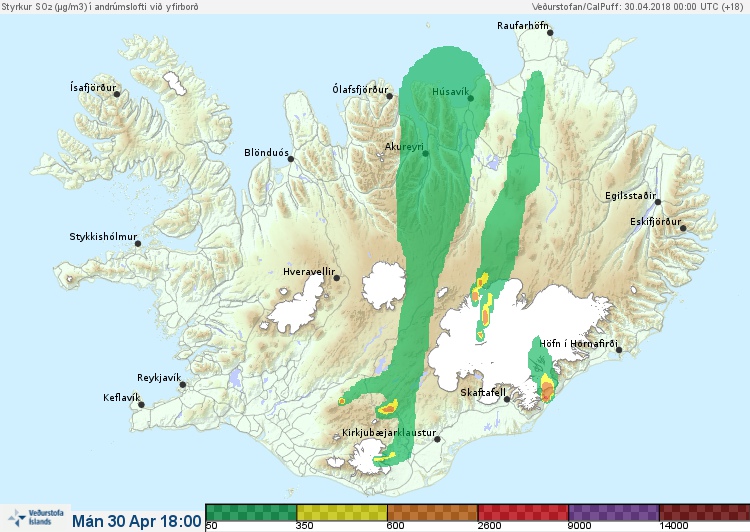Click the 'Egilsstaðir' map label
The height and width of the screenshot is (532, 750).
pos(630,196)
